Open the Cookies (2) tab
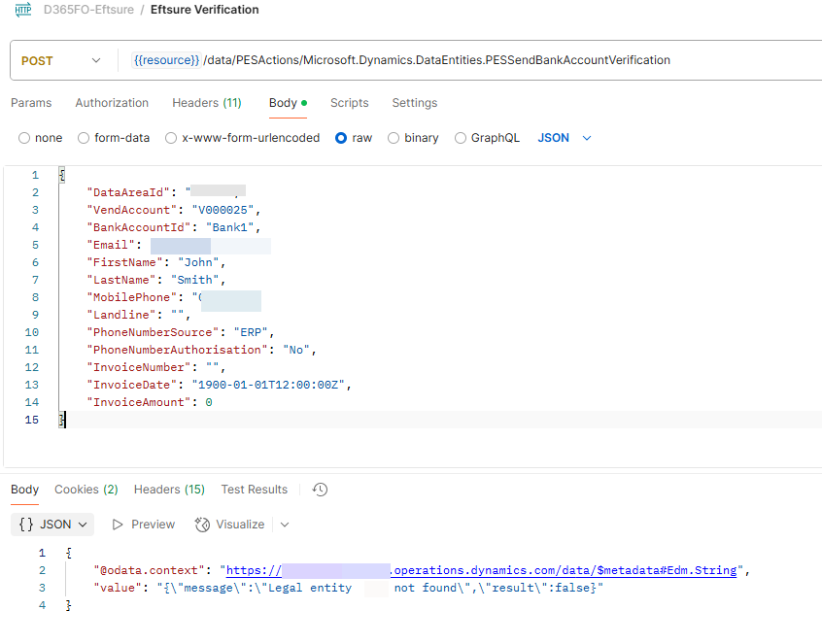 click(x=86, y=490)
